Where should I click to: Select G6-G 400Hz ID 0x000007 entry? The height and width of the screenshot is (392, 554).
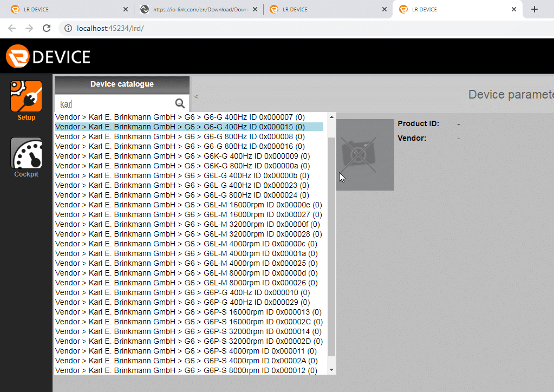(x=189, y=117)
